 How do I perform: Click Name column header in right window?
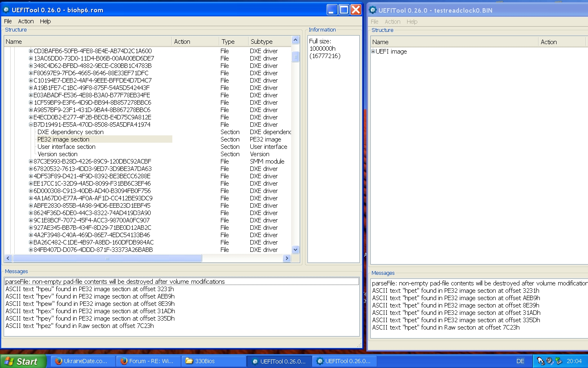pyautogui.click(x=454, y=42)
